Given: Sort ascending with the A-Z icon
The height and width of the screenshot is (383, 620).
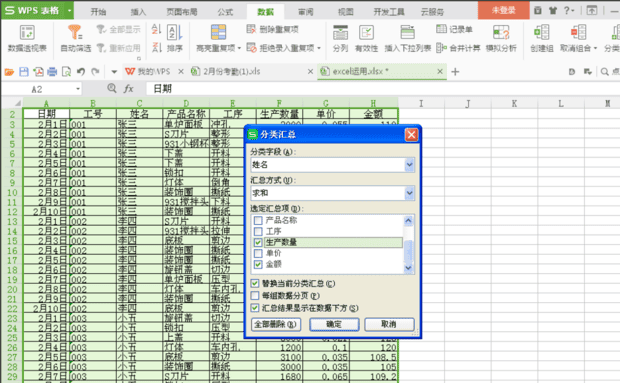Looking at the screenshot, I should (156, 29).
